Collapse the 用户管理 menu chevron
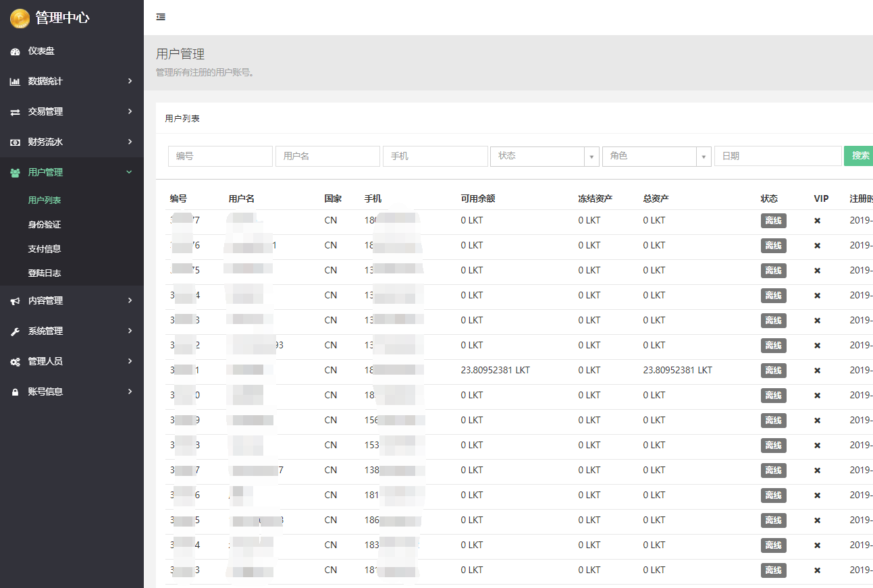 [x=130, y=172]
